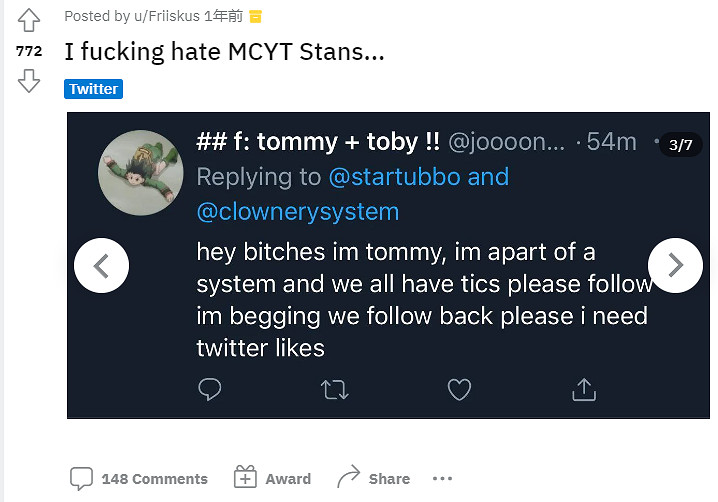Click the gold award badge icon
718x502 pixels.
click(255, 16)
